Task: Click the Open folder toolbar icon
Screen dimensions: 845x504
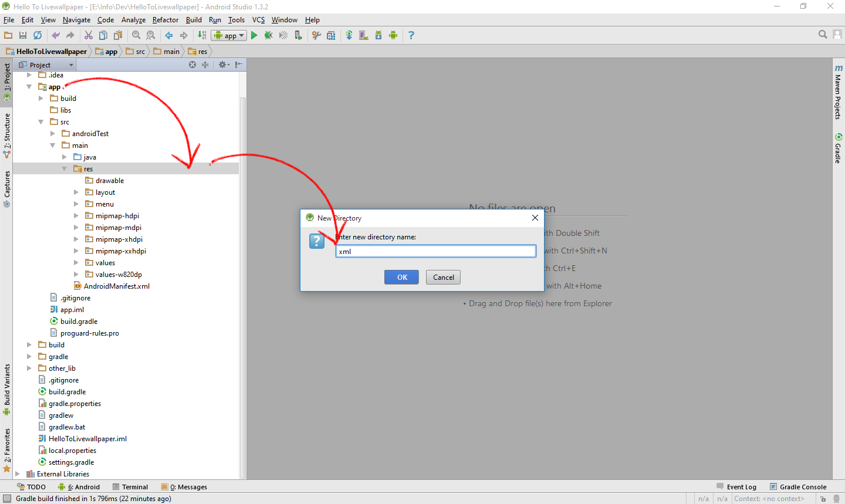Action: point(8,35)
